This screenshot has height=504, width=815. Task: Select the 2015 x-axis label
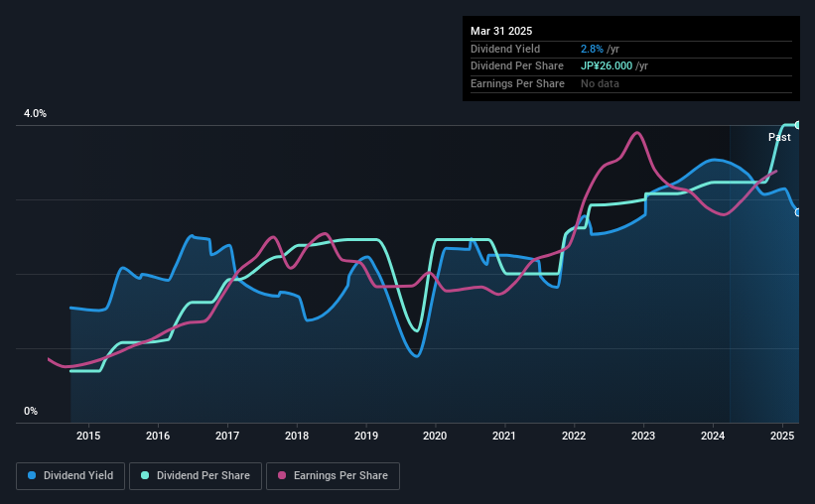pyautogui.click(x=88, y=436)
